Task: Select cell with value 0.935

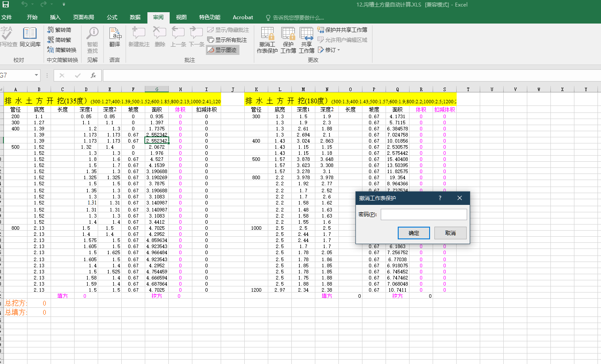Action: coord(157,117)
